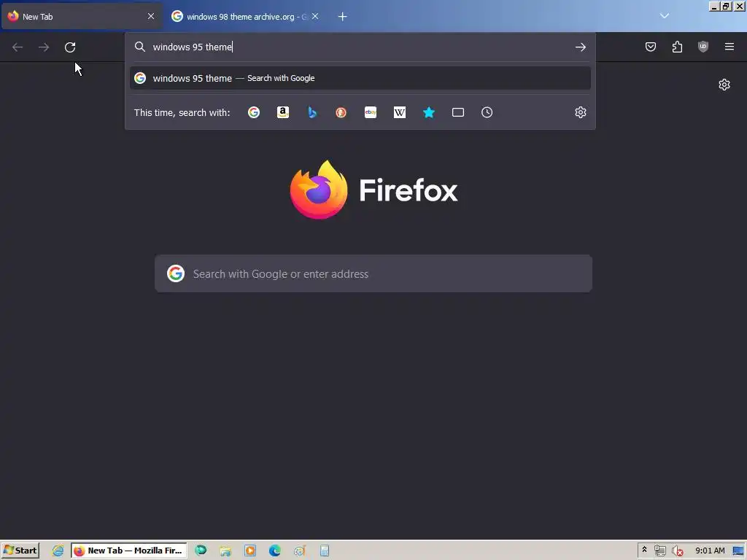Launch Internet Explorer from quick launch
This screenshot has width=747, height=560.
(58, 551)
